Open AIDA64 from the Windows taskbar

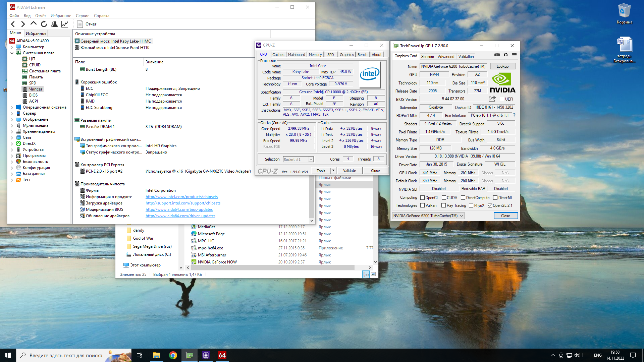222,355
